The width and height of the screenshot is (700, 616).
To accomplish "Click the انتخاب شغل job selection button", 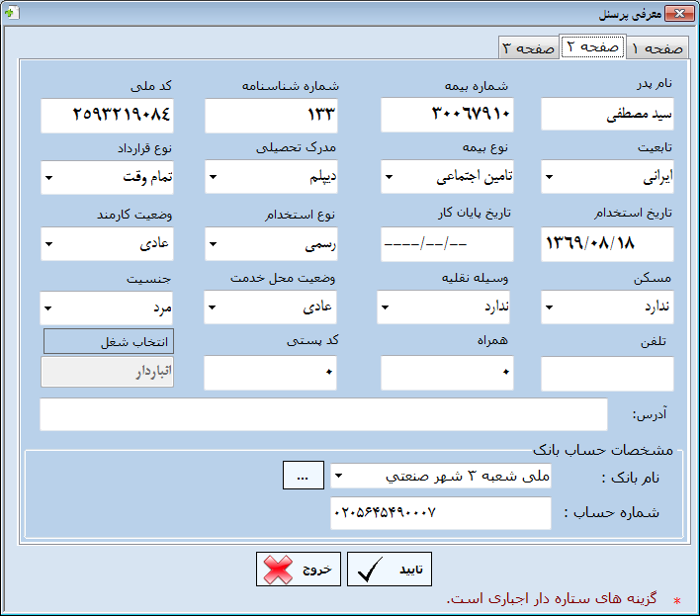I will pos(108,342).
